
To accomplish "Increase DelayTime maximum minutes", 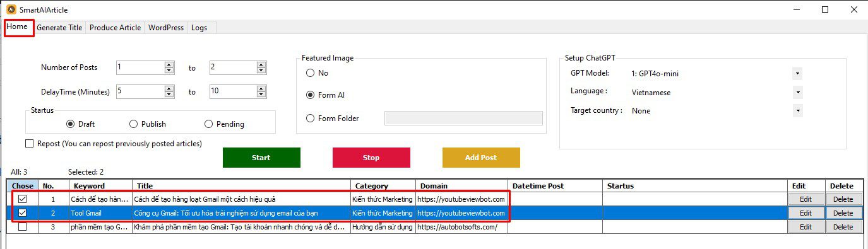I will click(x=261, y=88).
